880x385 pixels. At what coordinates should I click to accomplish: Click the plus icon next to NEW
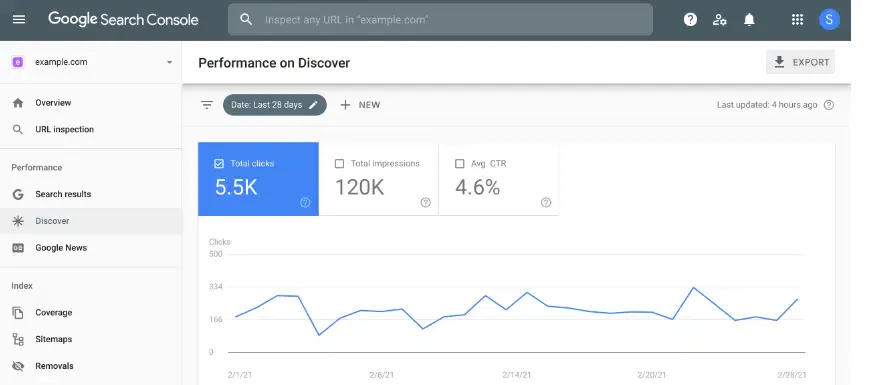(345, 105)
